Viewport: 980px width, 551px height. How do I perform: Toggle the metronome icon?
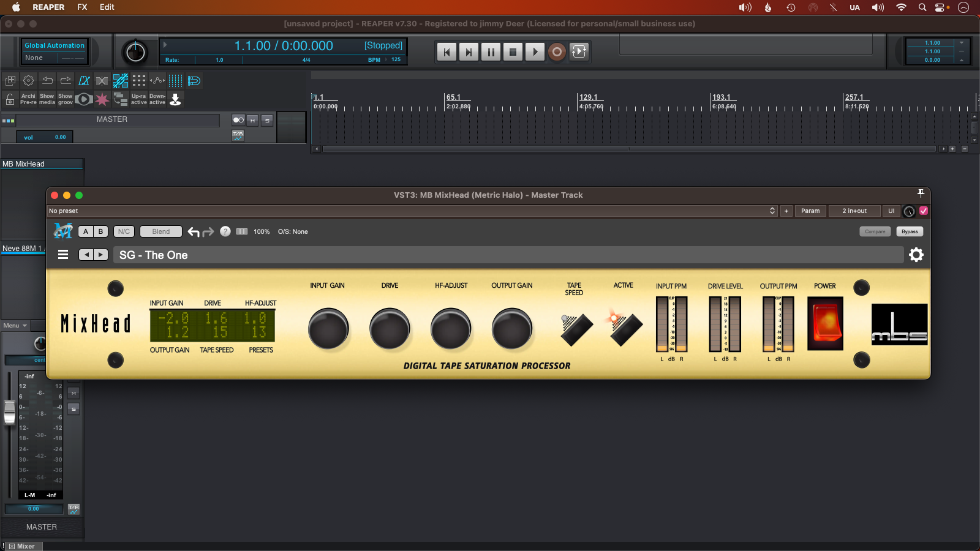click(84, 80)
